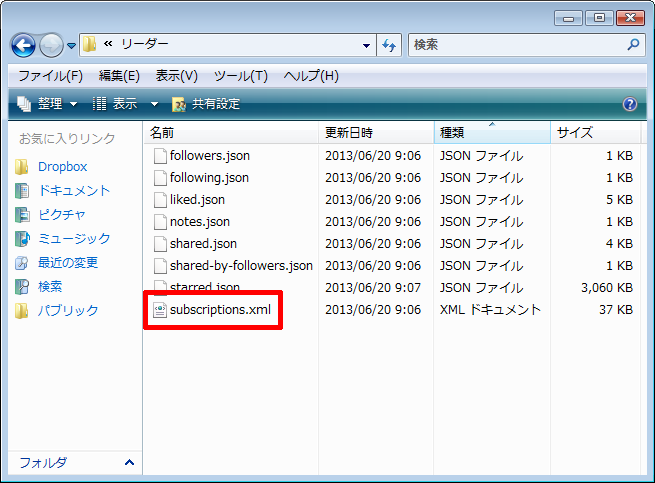This screenshot has width=655, height=483.
Task: Click the Dropbox folder icon in sidebar
Action: pyautogui.click(x=22, y=167)
